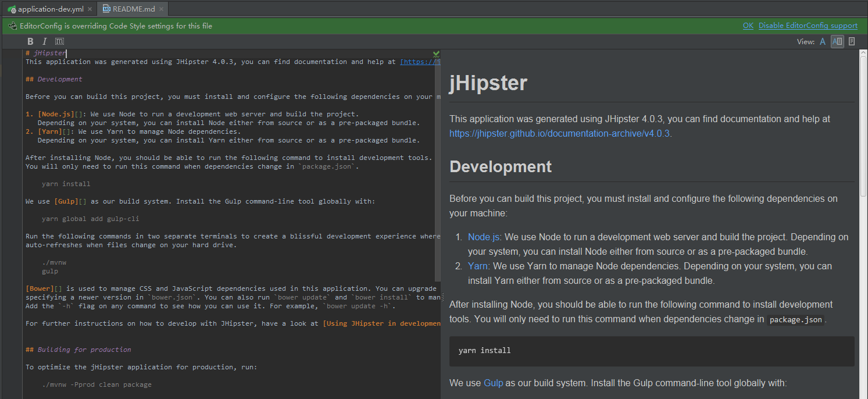Close the README.md tab
The width and height of the screenshot is (868, 399).
(161, 9)
